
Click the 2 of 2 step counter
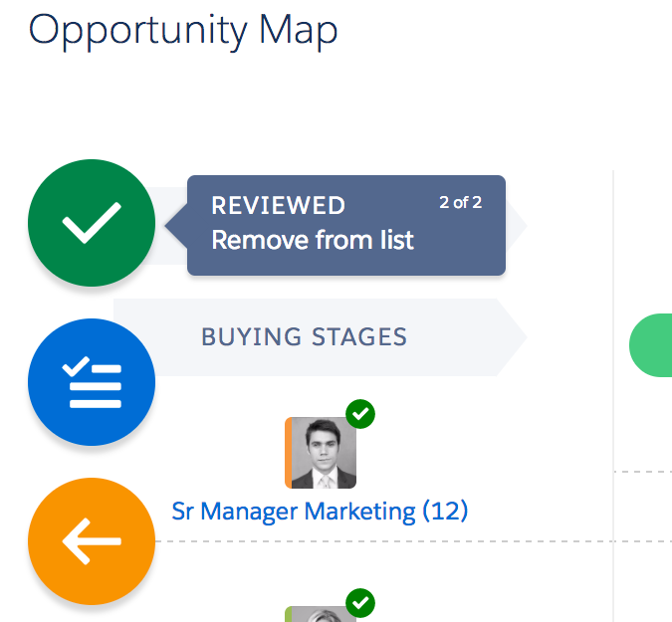point(461,203)
